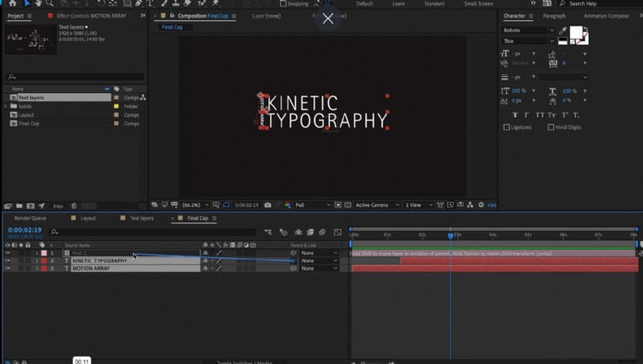Image resolution: width=643 pixels, height=364 pixels.
Task: Select the Eraser tool
Action: (187, 3)
